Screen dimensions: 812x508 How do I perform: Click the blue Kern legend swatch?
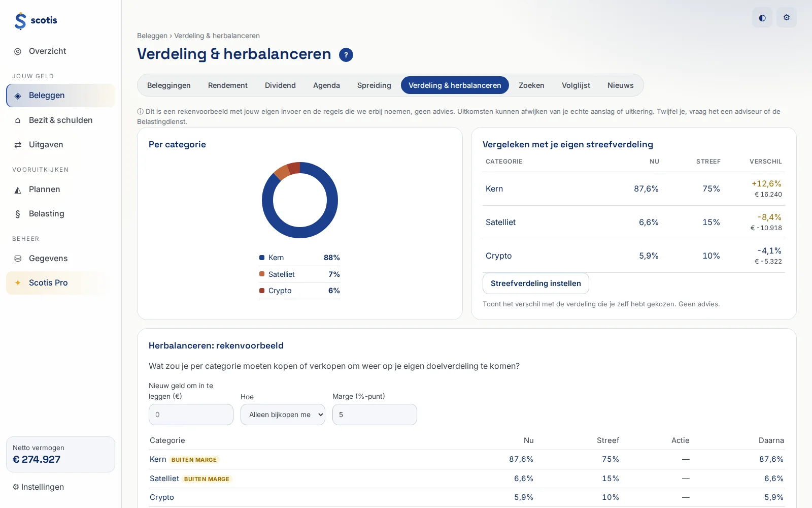pyautogui.click(x=262, y=258)
